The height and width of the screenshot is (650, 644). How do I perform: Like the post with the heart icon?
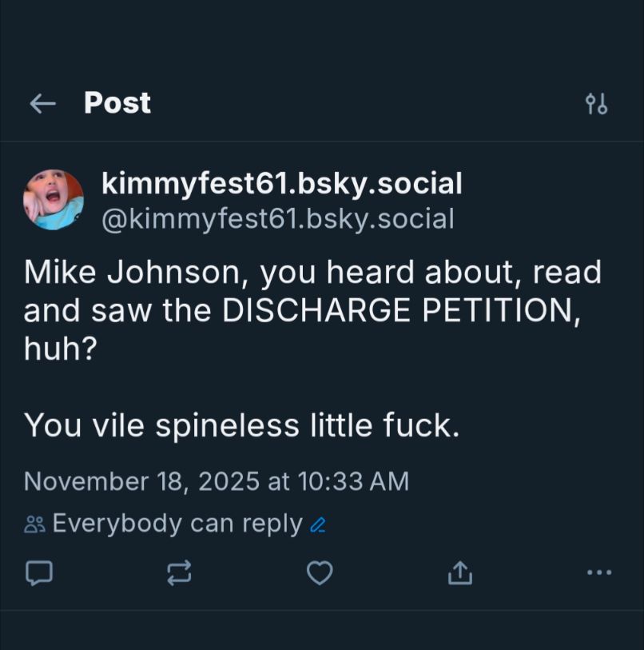point(320,572)
